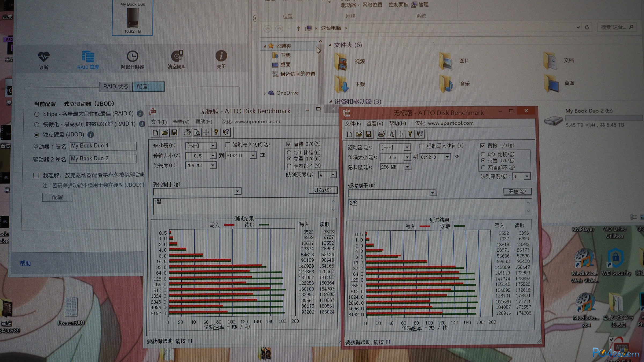The height and width of the screenshot is (362, 644).
Task: Click Save icon in left ATTO toolbar
Action: click(174, 132)
